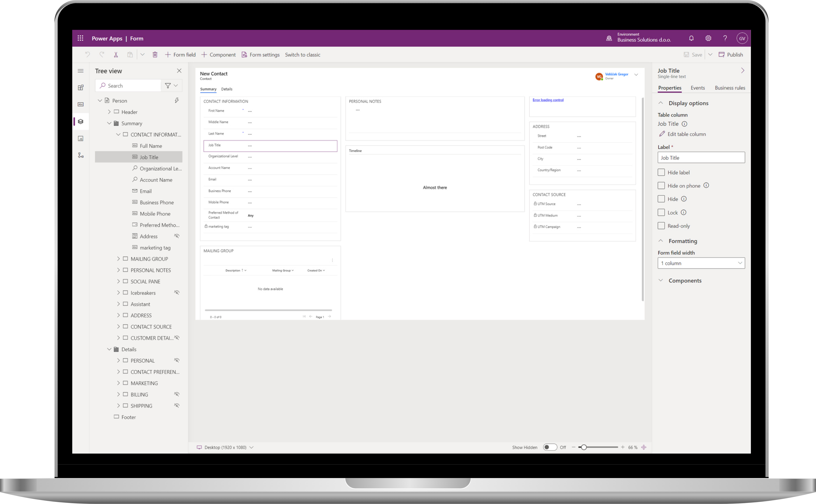Open the Components pane icon in left rail

click(80, 87)
